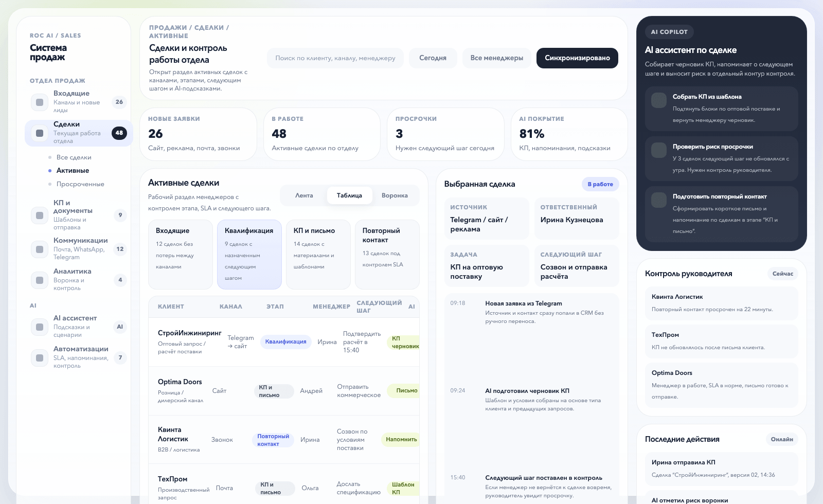823x504 pixels.
Task: Click the client search input field
Action: [x=334, y=58]
